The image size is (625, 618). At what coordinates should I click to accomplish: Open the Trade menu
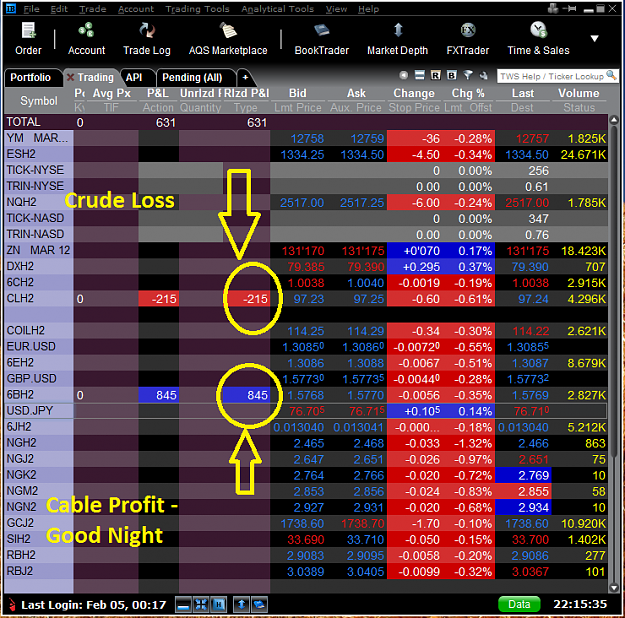point(92,9)
